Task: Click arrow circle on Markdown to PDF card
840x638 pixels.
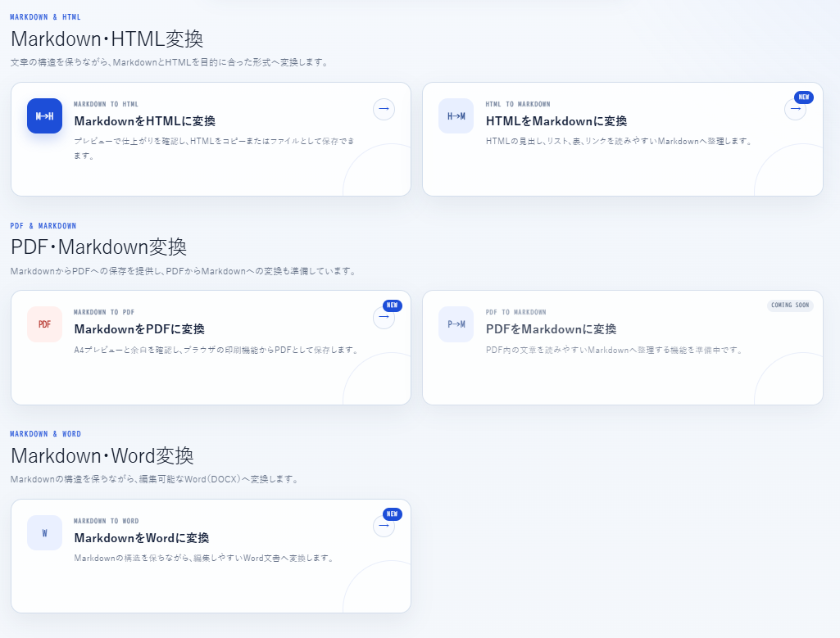Action: (x=384, y=318)
